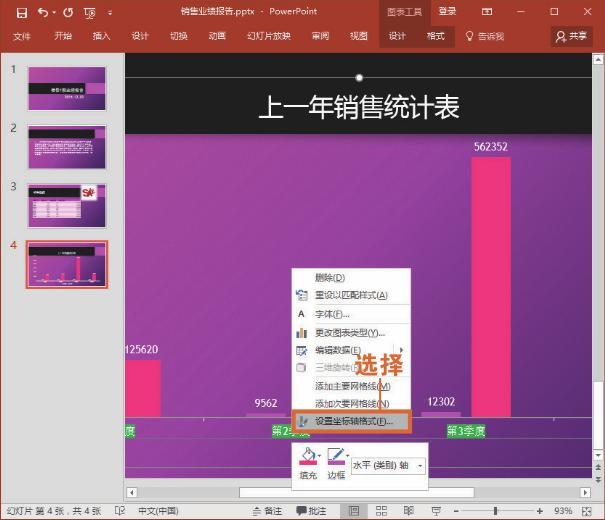605x520 pixels.
Task: Select slide 1 thumbnail
Action: pos(67,88)
